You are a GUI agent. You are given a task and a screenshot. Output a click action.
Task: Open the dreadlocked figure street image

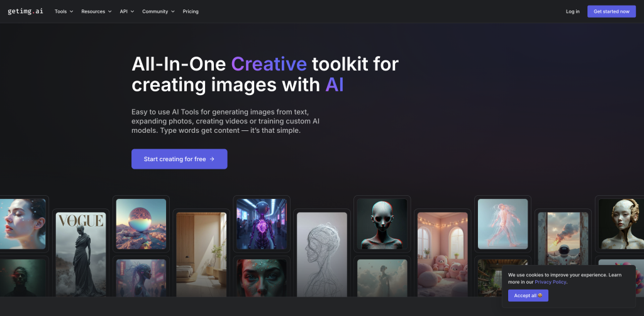point(141,278)
